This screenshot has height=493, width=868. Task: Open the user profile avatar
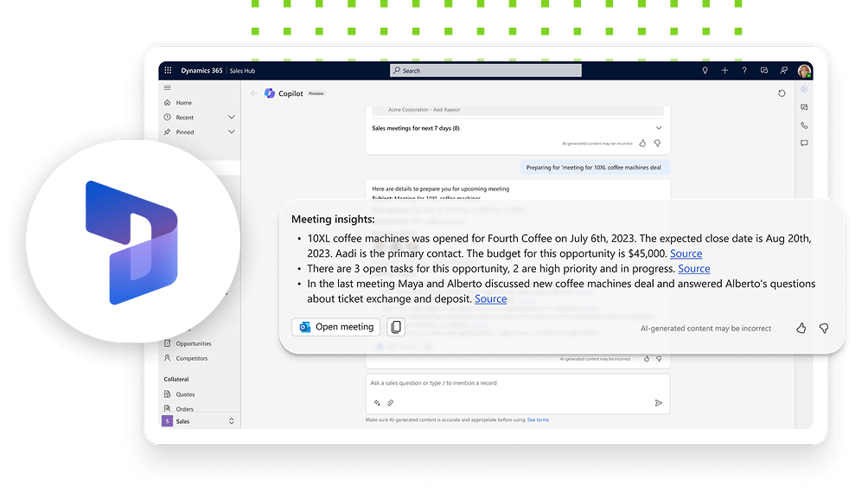pos(804,71)
